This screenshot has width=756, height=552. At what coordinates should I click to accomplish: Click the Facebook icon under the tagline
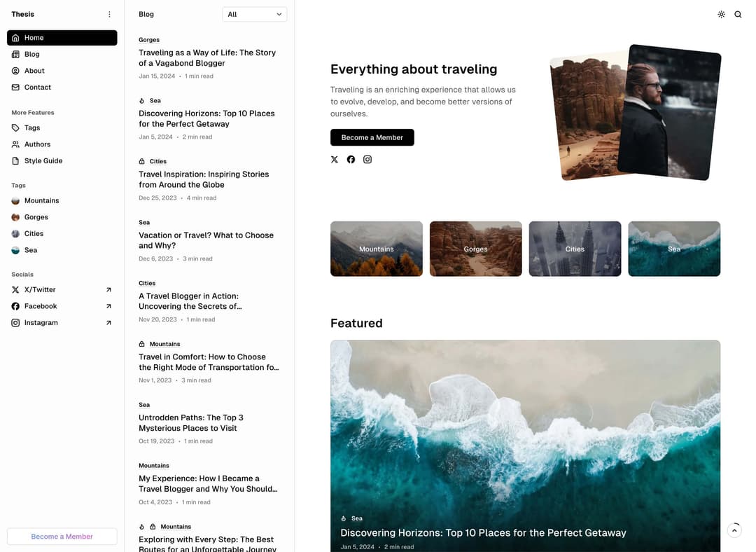click(351, 159)
